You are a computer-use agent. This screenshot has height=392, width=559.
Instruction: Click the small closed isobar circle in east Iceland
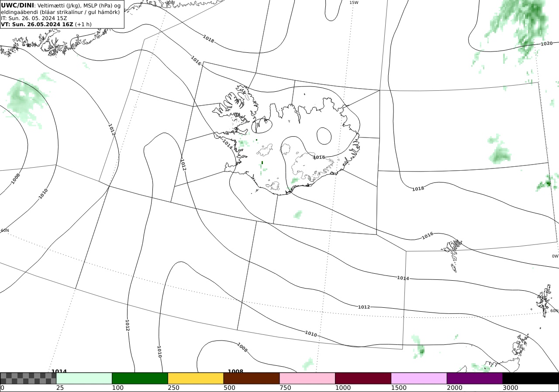click(324, 136)
